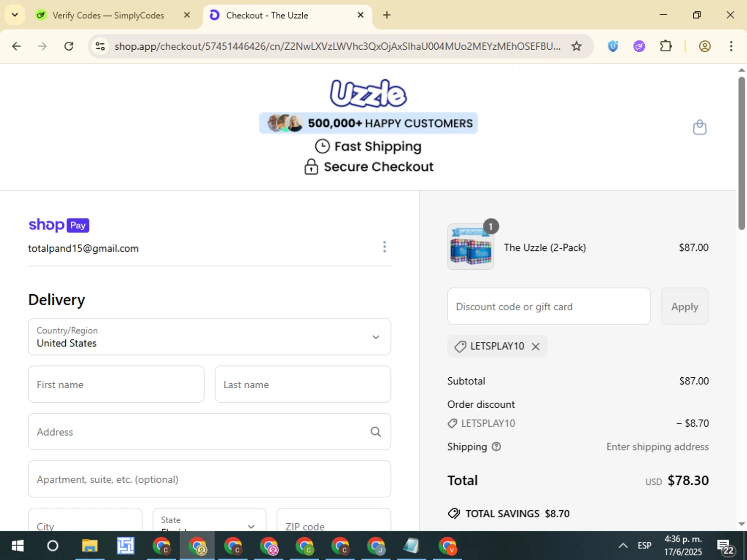This screenshot has height=560, width=747.
Task: Open the notification center with 22 alerts
Action: pos(726,547)
